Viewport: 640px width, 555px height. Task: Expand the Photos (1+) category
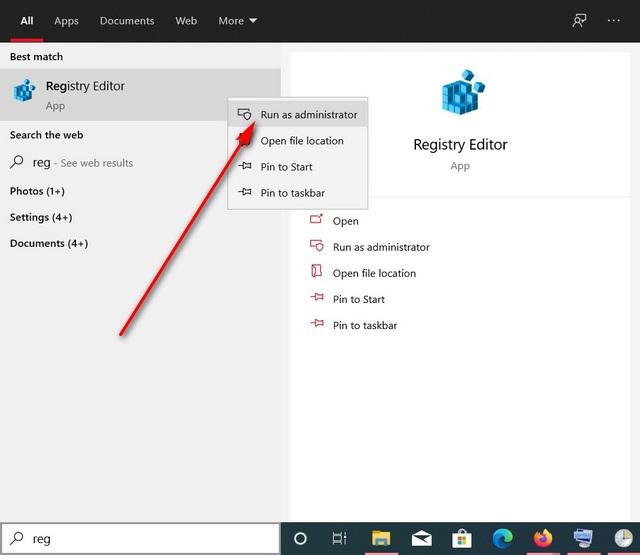point(37,191)
